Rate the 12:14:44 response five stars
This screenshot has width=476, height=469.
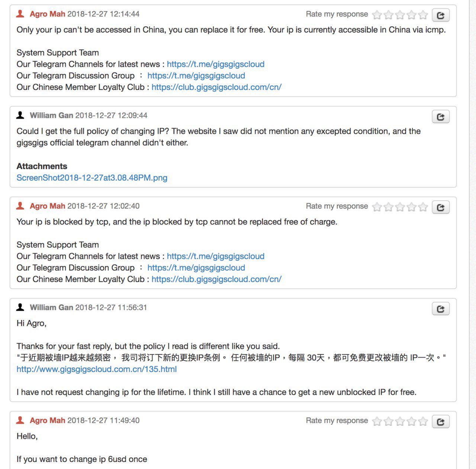coord(423,15)
